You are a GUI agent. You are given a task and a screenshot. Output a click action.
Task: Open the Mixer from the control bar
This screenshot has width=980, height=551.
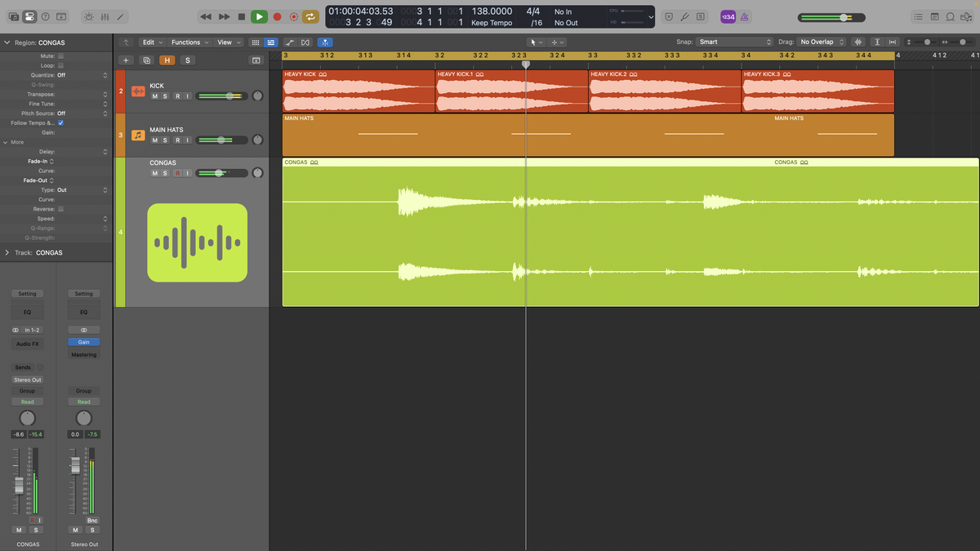(x=104, y=16)
